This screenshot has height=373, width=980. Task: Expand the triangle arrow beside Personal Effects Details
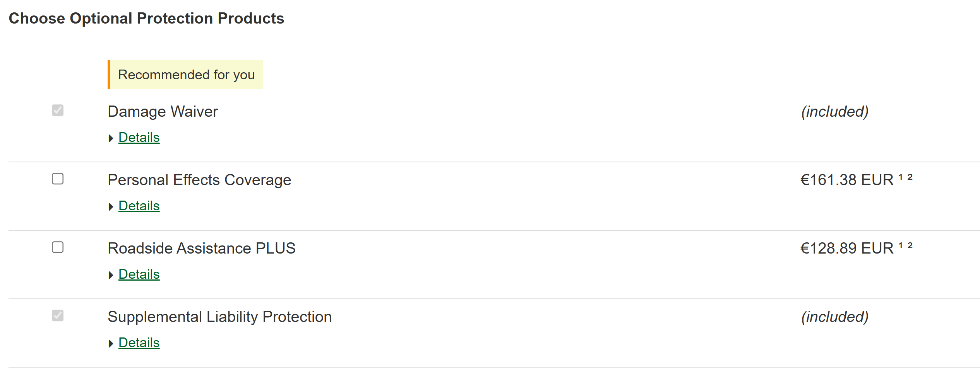pyautogui.click(x=111, y=207)
